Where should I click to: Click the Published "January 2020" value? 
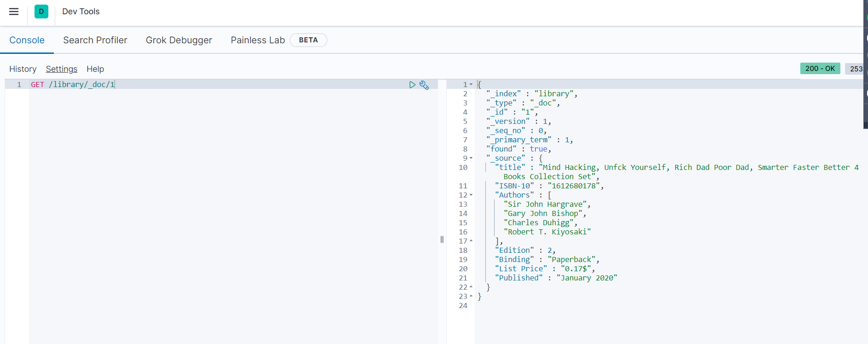(x=587, y=278)
